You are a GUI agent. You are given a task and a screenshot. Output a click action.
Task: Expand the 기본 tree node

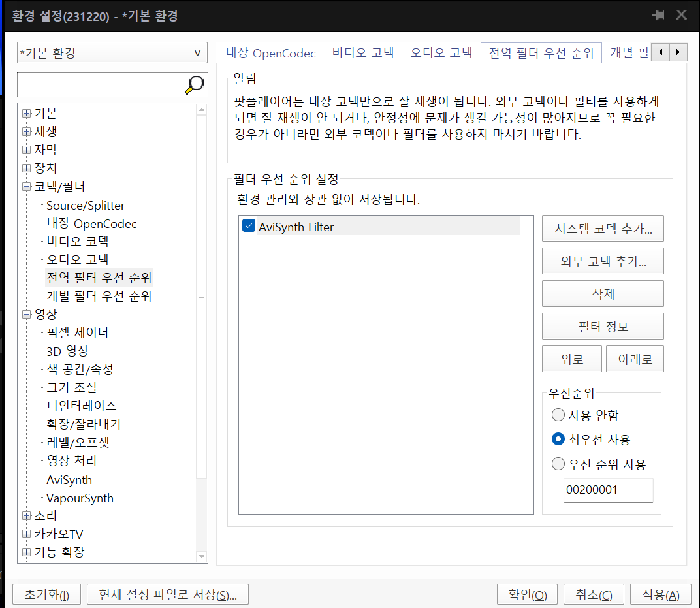pos(27,114)
